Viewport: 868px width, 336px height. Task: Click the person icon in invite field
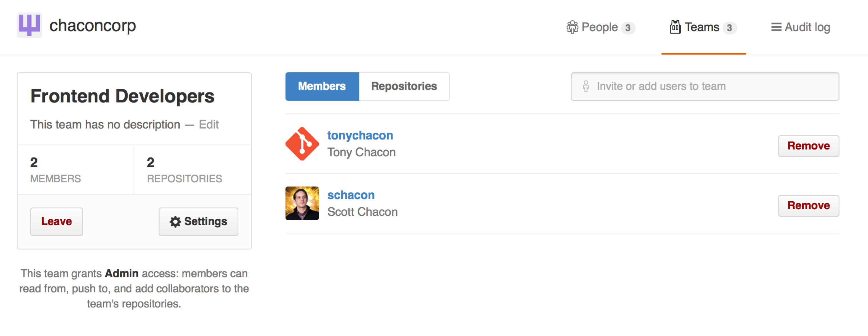[x=586, y=86]
